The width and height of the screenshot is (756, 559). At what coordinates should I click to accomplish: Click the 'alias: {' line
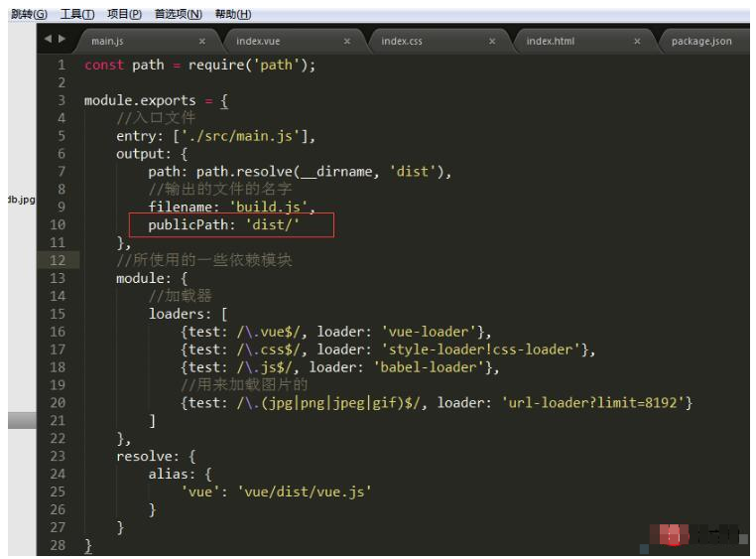coord(180,475)
